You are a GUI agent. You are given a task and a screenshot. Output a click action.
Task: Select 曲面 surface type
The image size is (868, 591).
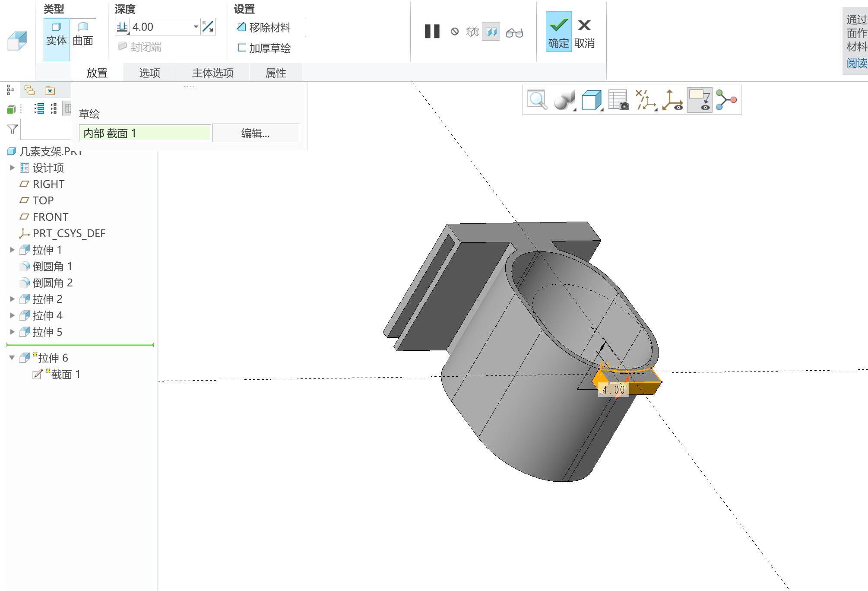point(83,34)
